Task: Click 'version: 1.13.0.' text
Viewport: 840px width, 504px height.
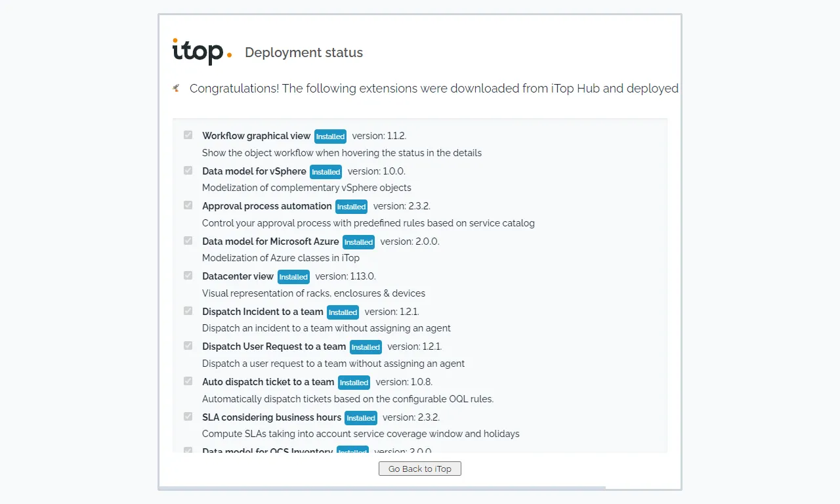Action: tap(345, 276)
